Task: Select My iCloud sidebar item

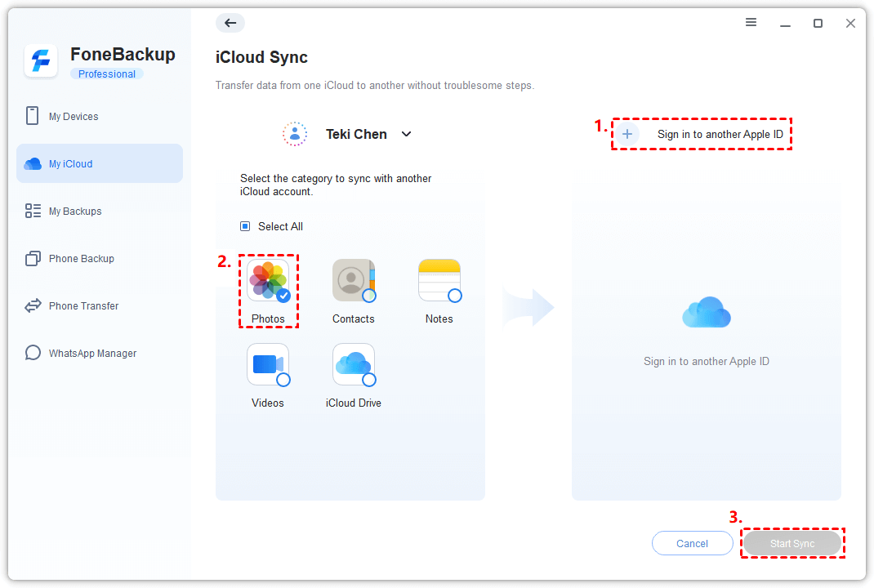Action: (x=99, y=163)
